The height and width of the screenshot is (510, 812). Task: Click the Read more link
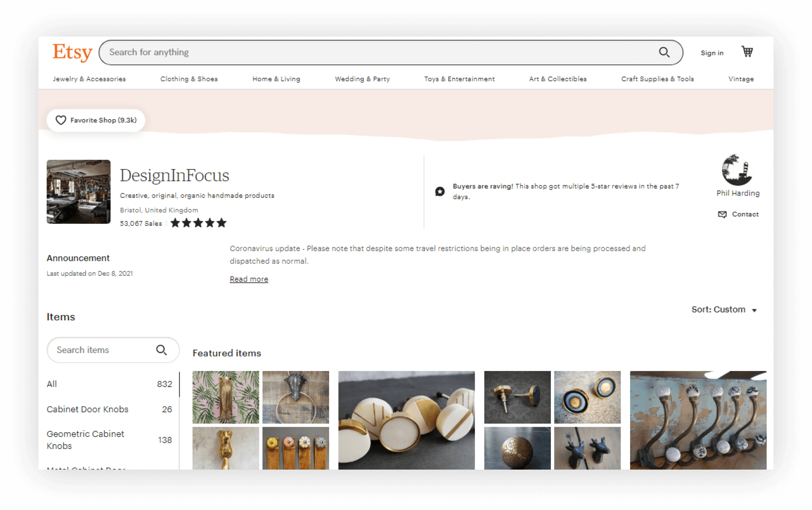tap(248, 279)
